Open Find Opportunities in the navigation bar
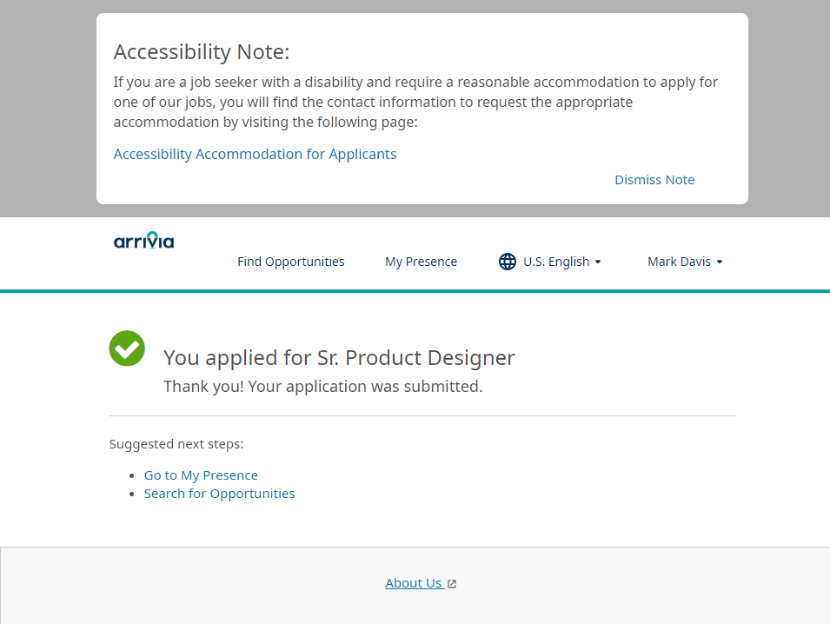This screenshot has width=830, height=644. [290, 262]
